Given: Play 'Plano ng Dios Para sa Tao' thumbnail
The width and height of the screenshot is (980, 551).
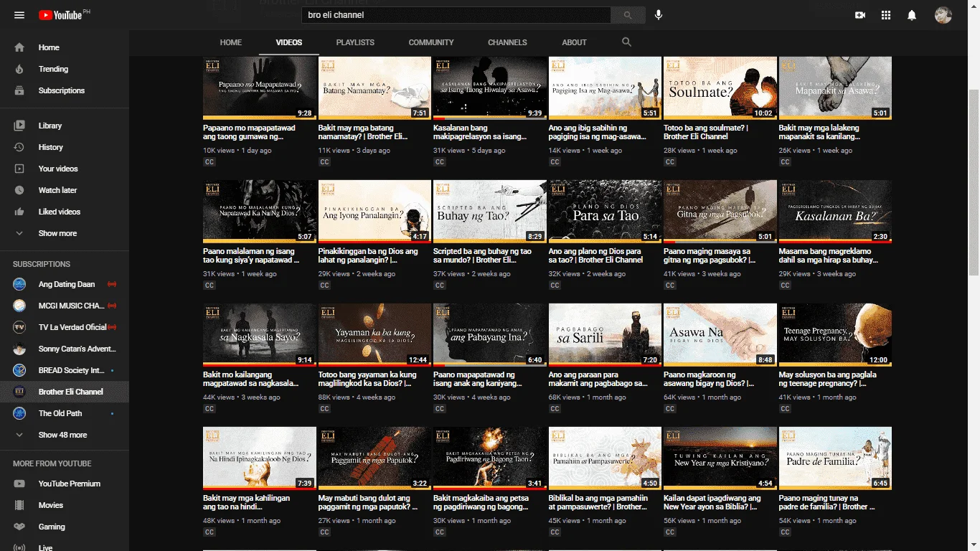Looking at the screenshot, I should [x=605, y=211].
